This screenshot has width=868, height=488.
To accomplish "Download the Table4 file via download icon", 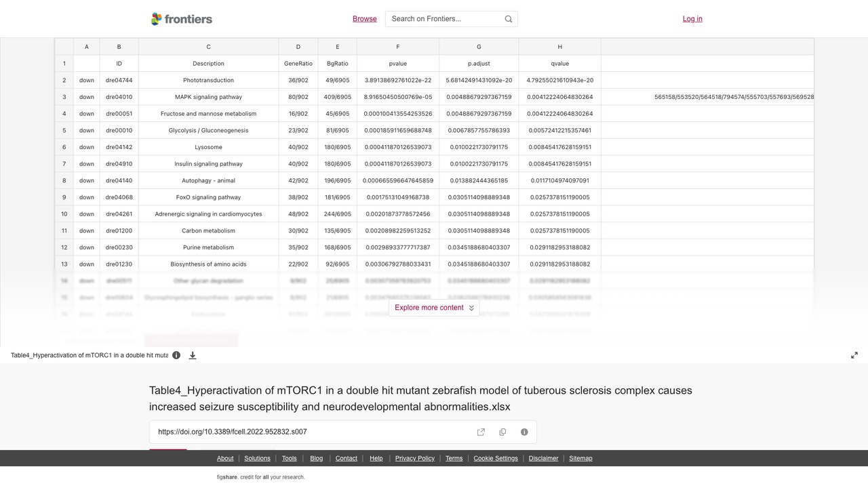I will 193,355.
